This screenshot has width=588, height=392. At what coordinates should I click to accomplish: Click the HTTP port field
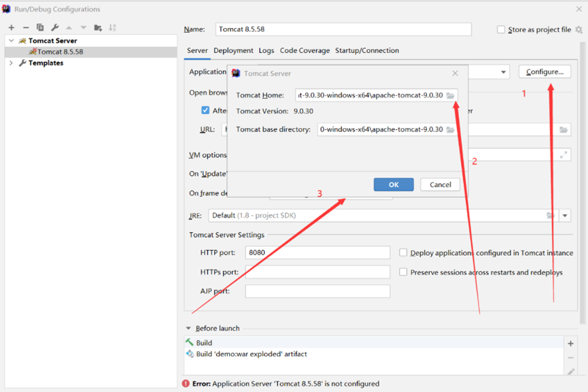tap(317, 252)
